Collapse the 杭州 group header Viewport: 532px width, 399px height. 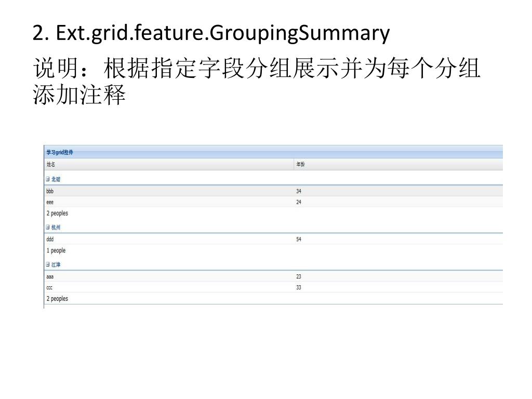click(48, 228)
